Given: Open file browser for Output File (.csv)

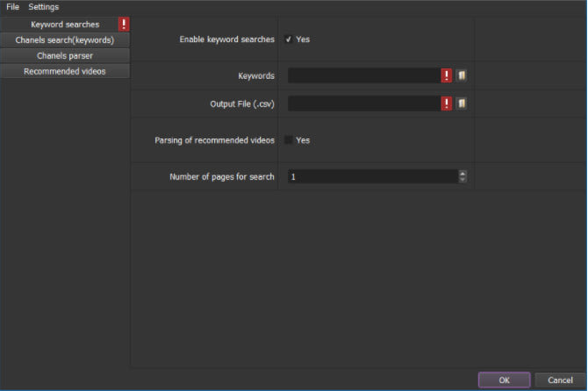Looking at the screenshot, I should [x=462, y=103].
